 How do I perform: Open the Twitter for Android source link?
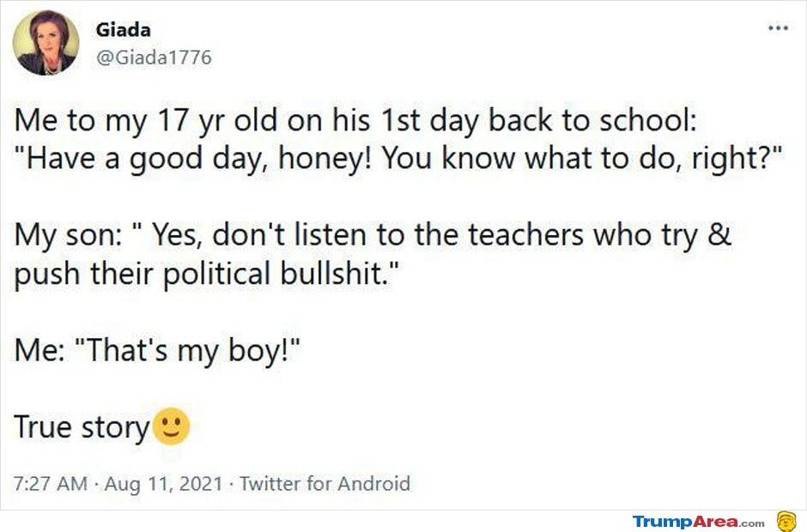pos(325,483)
